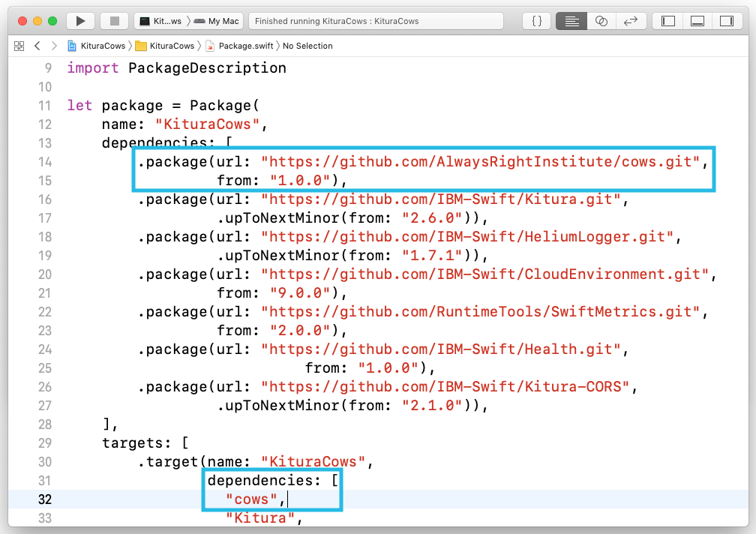Image resolution: width=756 pixels, height=534 pixels.
Task: Click the Kitura.git URL string
Action: 441,199
